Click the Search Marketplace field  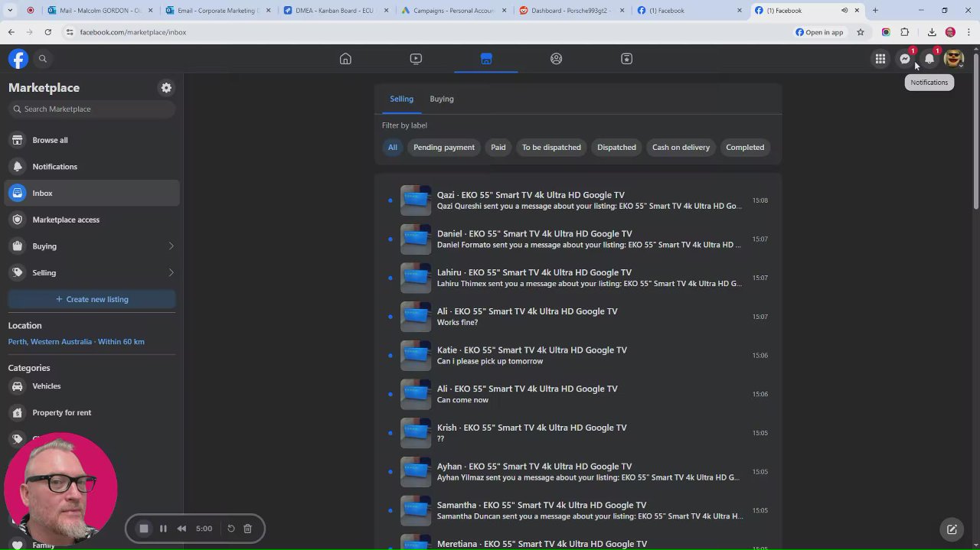(92, 109)
